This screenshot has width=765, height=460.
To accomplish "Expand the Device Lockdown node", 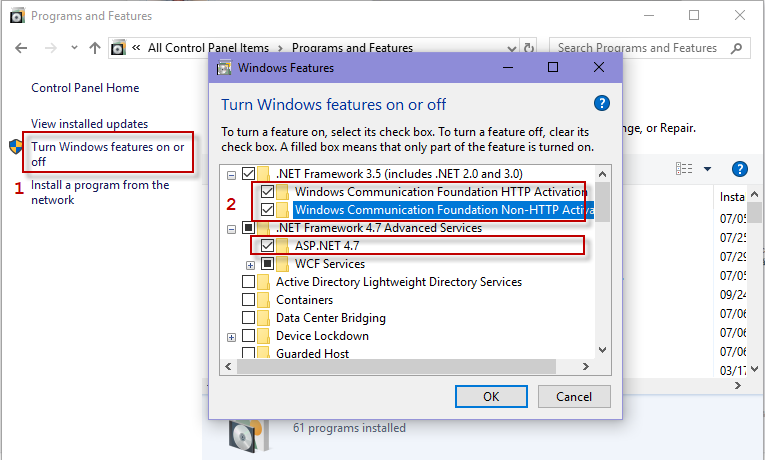I will point(231,337).
